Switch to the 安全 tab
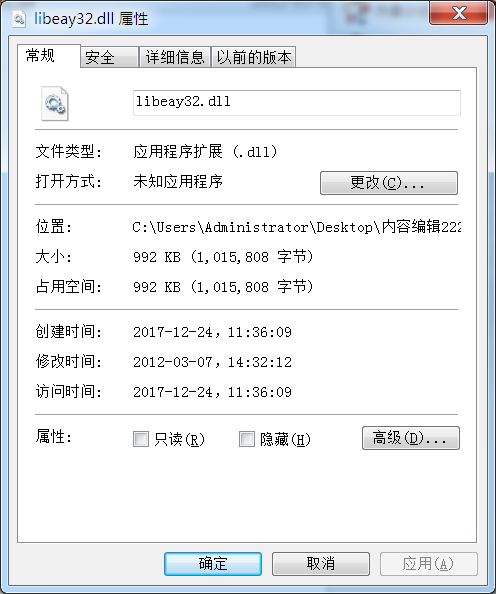Screen dimensions: 496x594 coord(109,57)
